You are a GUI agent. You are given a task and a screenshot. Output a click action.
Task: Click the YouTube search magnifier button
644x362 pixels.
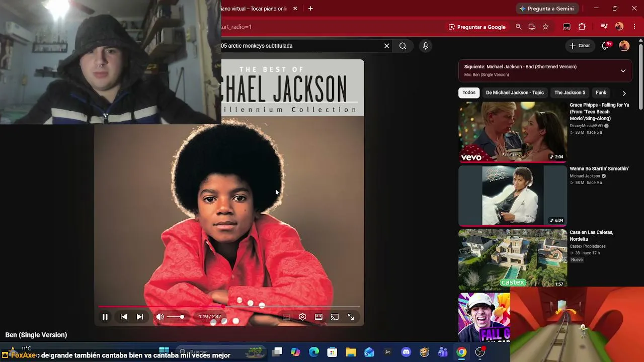click(x=403, y=46)
